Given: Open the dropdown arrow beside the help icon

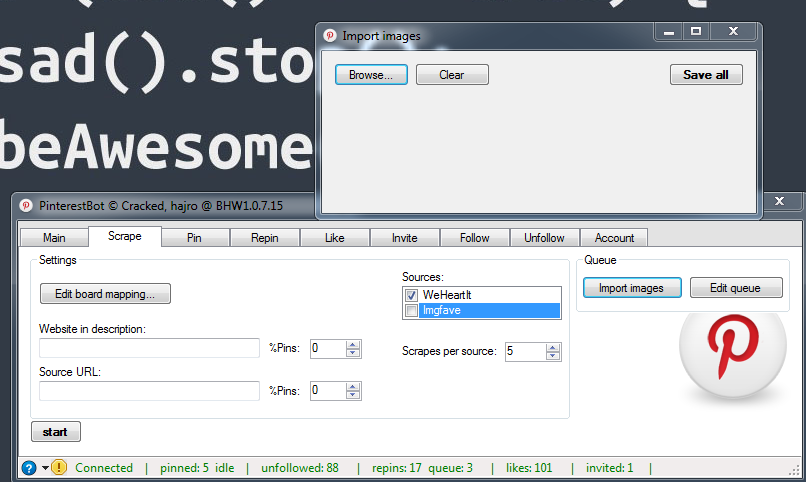Looking at the screenshot, I should 45,468.
